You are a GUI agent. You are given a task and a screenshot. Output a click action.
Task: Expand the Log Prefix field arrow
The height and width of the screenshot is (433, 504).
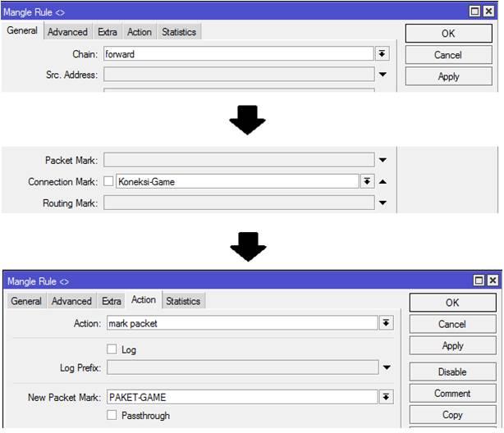click(x=387, y=367)
